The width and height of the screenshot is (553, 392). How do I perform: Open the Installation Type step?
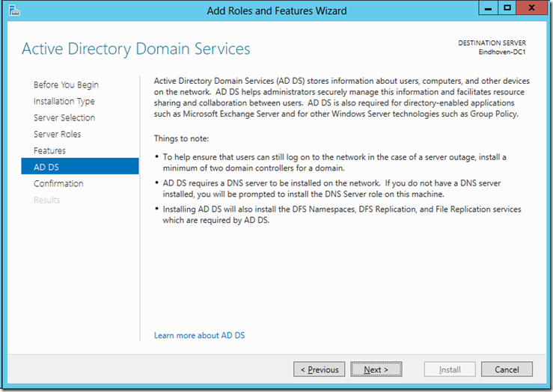(x=64, y=102)
